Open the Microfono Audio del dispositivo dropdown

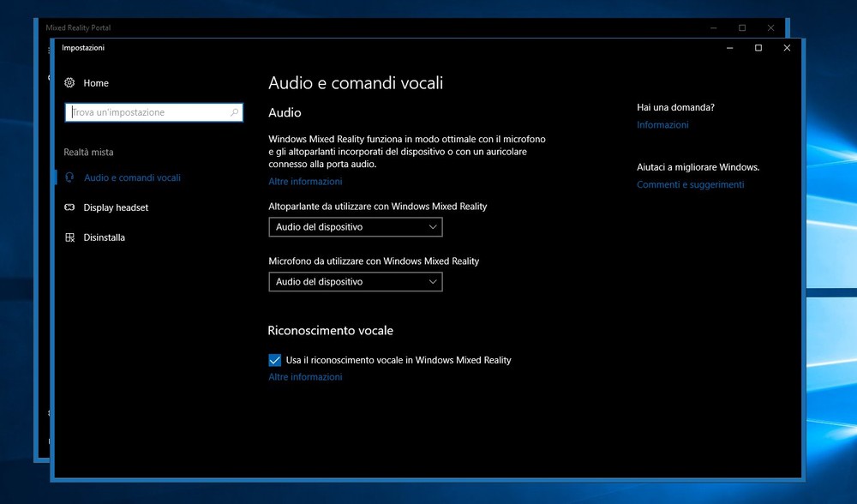(x=356, y=281)
